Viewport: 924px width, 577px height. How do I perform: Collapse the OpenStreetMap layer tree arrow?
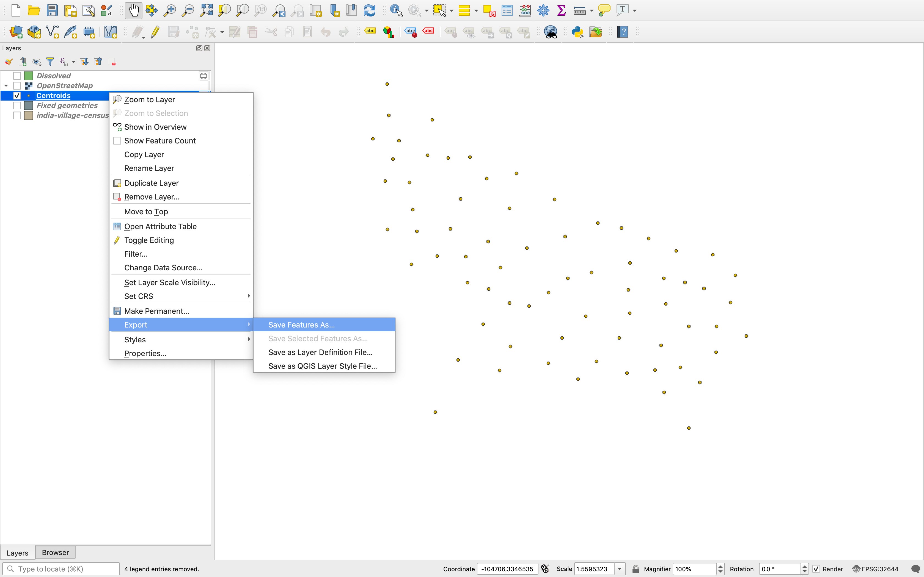click(6, 86)
